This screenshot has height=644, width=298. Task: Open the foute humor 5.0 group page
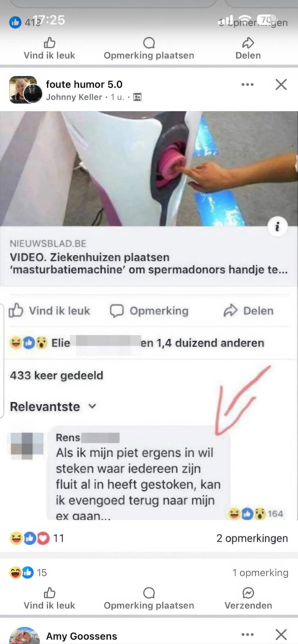tap(84, 84)
